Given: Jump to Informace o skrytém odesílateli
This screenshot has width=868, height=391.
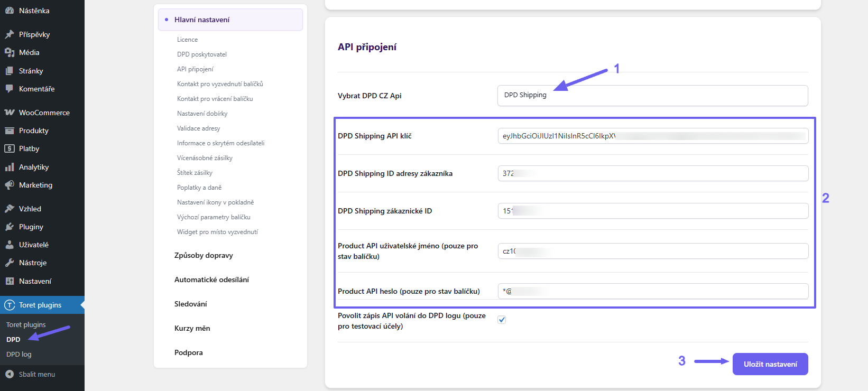Looking at the screenshot, I should tap(221, 143).
